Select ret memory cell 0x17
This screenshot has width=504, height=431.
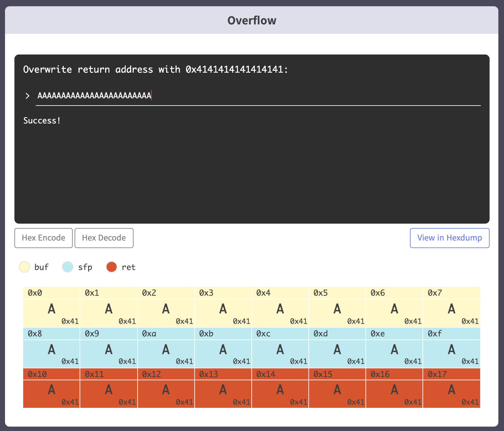point(452,388)
